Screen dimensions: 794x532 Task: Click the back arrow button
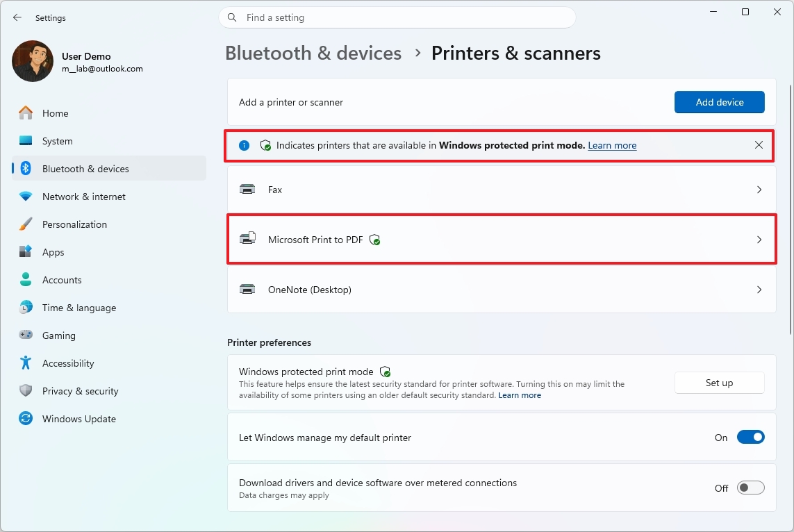coord(17,17)
